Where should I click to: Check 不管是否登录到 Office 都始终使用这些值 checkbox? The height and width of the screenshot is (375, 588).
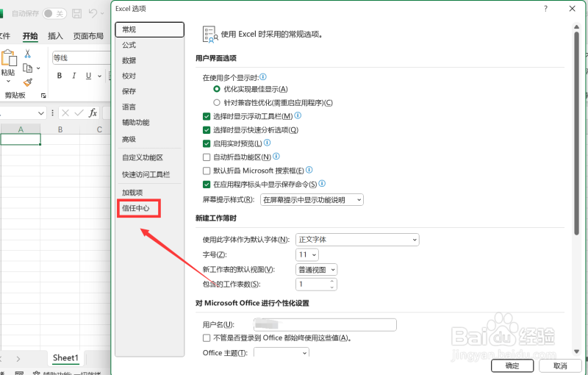pyautogui.click(x=207, y=338)
